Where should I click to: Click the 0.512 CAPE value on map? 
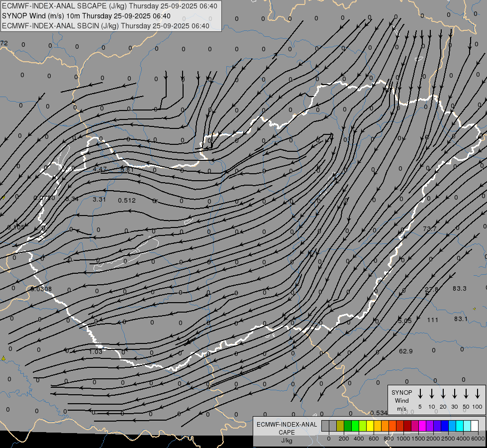coord(127,200)
